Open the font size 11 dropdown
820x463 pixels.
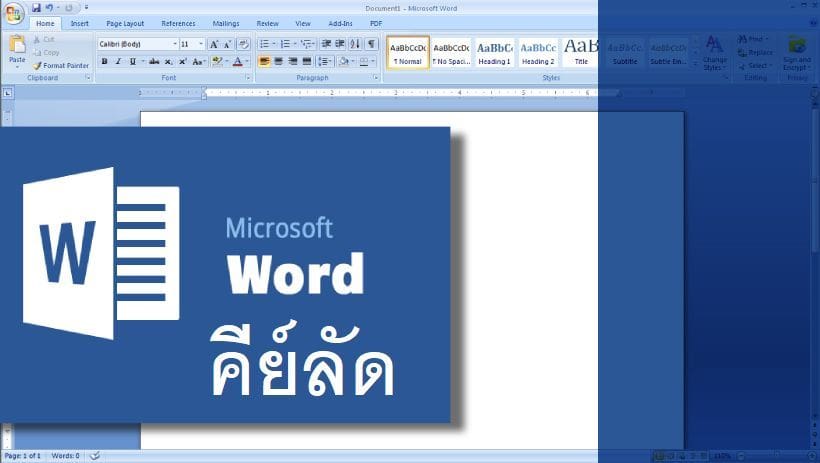click(x=201, y=44)
